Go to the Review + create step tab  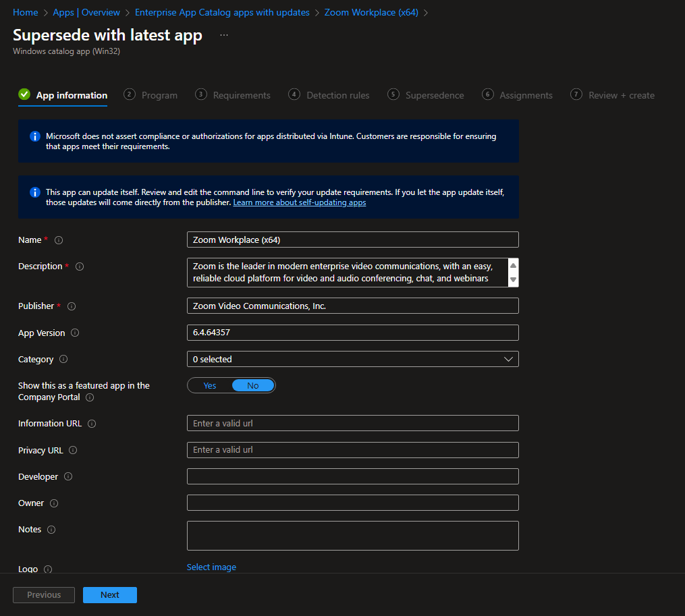tap(613, 95)
